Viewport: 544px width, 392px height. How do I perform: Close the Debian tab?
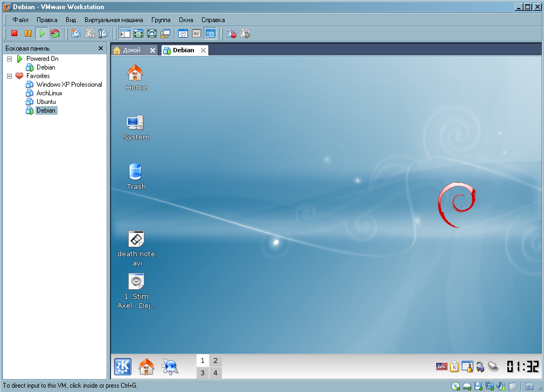tap(203, 50)
